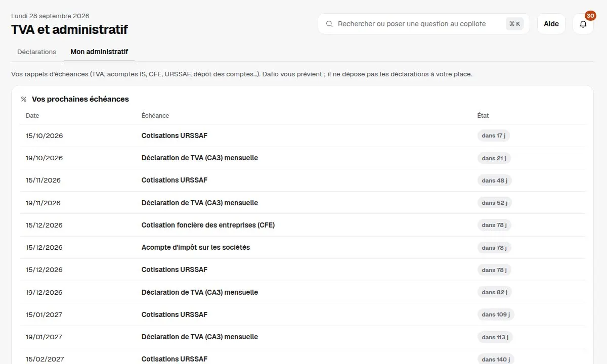Click the orange 30 notification badge
This screenshot has width=607, height=364.
[x=590, y=16]
